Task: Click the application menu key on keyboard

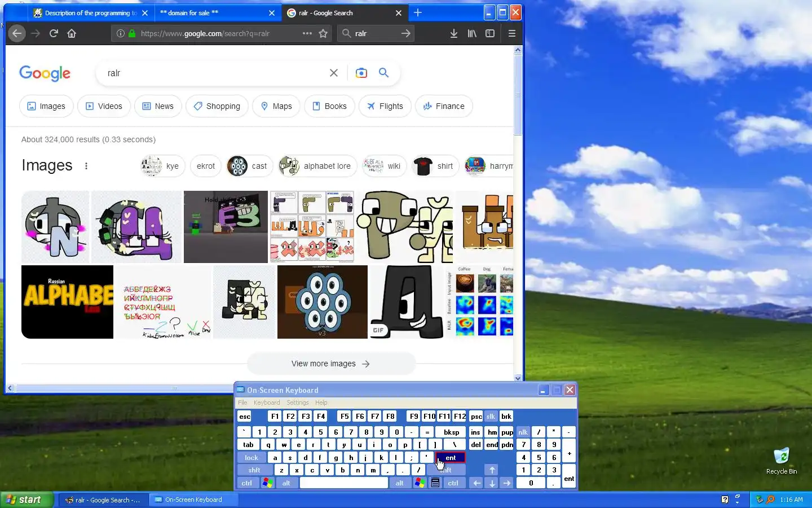Action: tap(435, 483)
